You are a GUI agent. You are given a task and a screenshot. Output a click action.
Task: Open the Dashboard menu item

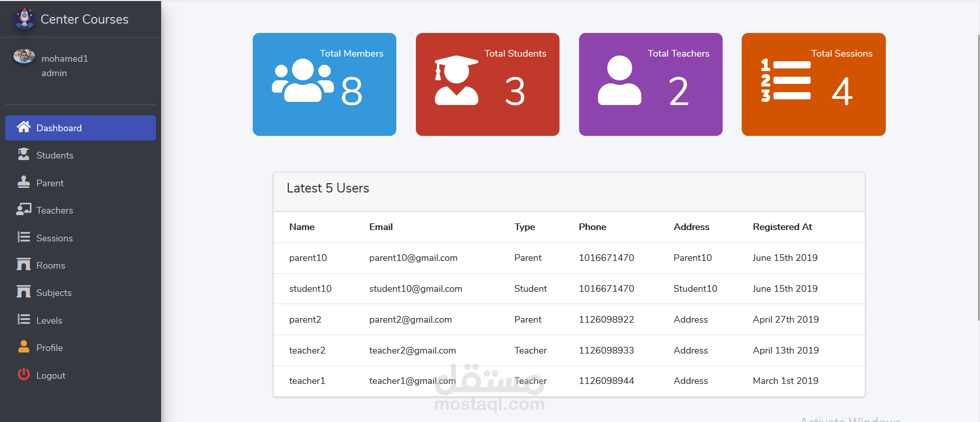pyautogui.click(x=80, y=128)
